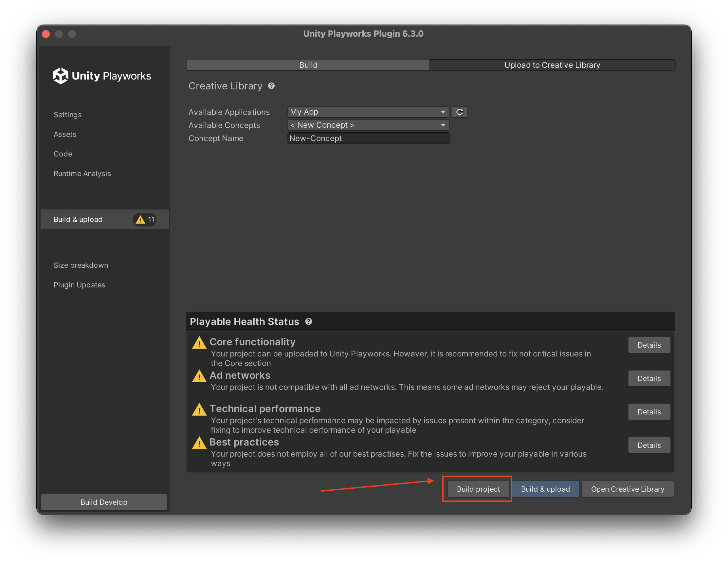This screenshot has width=728, height=563.
Task: Click the Ad networks warning icon
Action: 199,376
